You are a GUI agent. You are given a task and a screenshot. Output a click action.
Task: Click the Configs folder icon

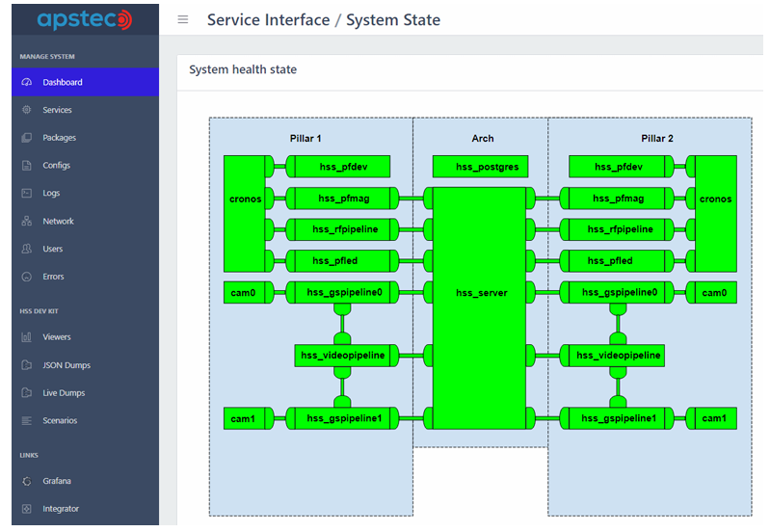tap(26, 166)
